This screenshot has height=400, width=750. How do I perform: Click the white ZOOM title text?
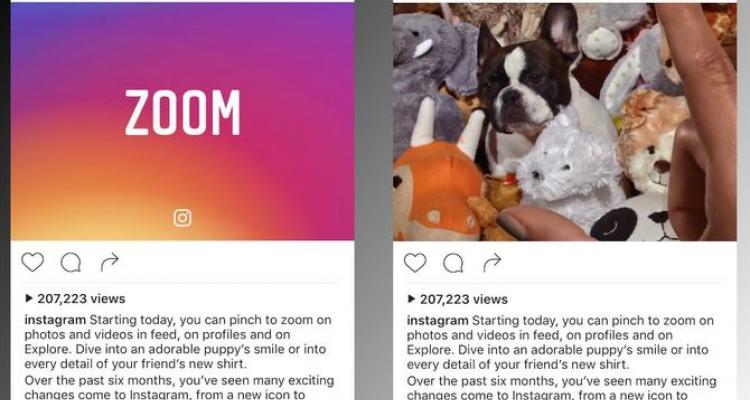tap(182, 112)
